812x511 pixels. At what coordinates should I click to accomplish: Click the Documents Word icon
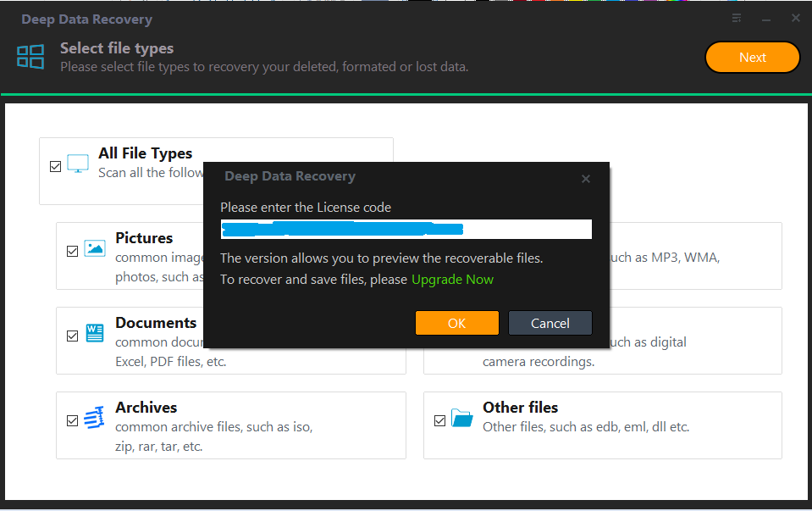[95, 333]
